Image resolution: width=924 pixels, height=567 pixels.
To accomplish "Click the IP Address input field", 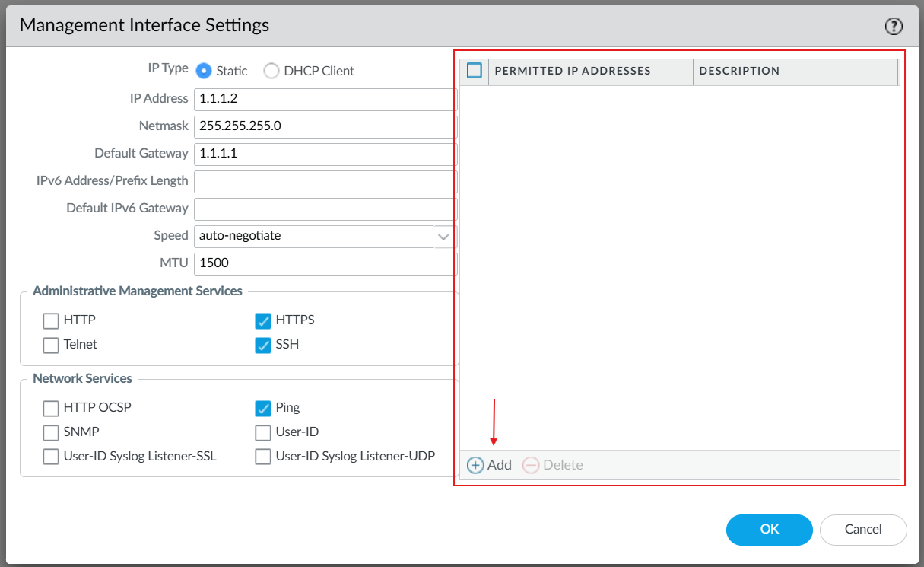I will [x=325, y=99].
